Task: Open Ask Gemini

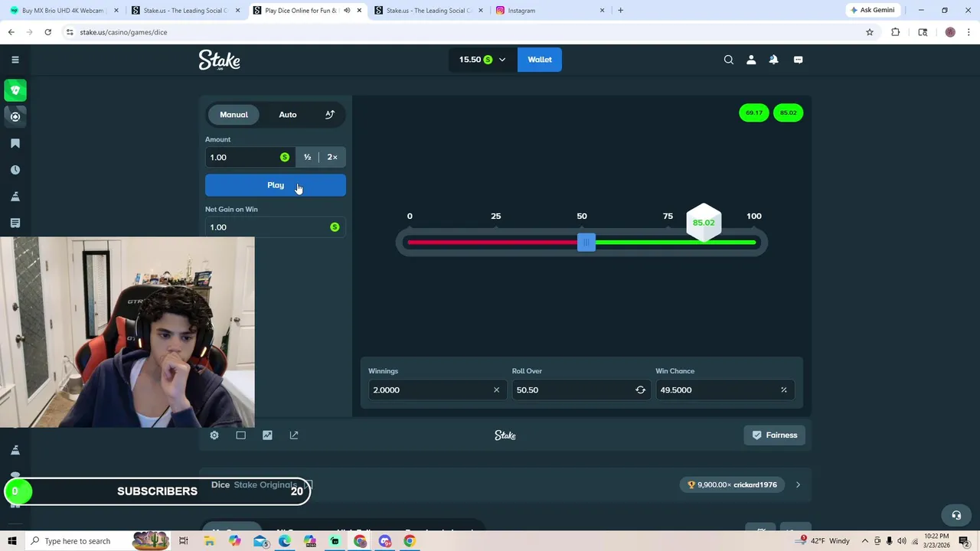Action: [x=872, y=10]
